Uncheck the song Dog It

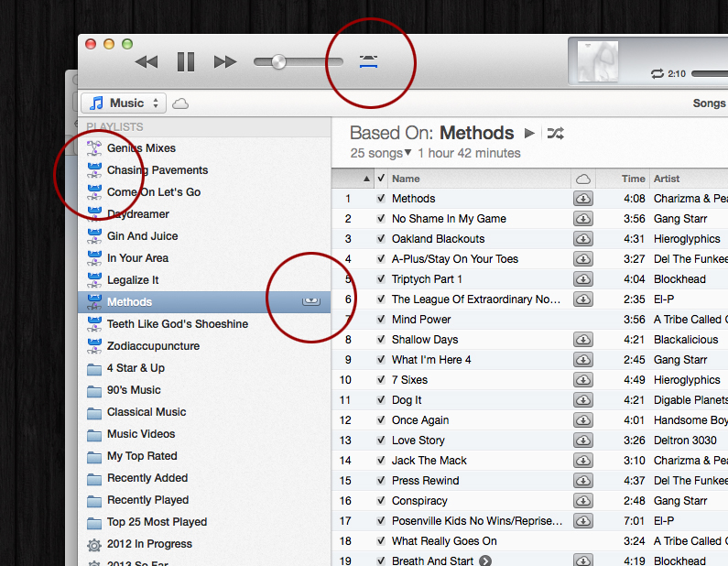[381, 400]
